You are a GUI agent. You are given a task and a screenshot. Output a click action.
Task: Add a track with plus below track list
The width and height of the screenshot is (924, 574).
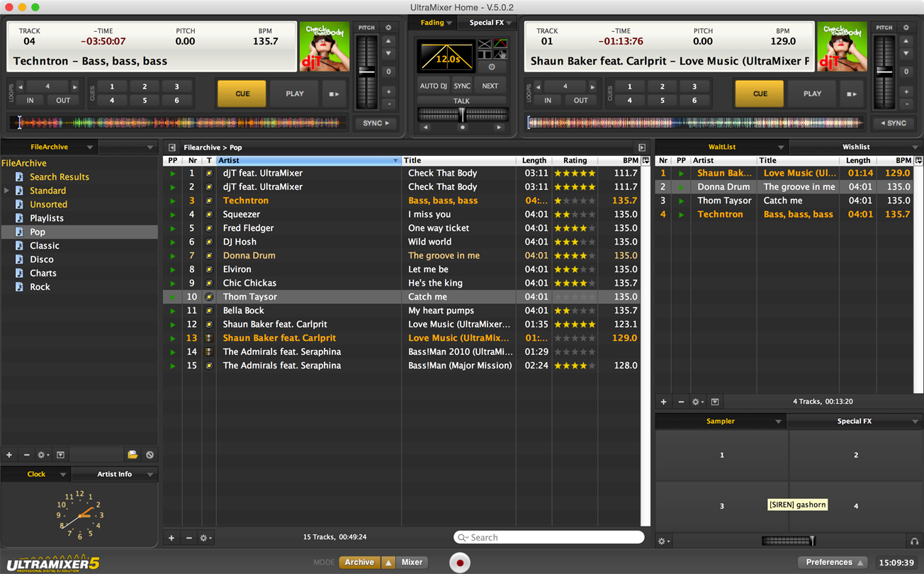coord(171,538)
